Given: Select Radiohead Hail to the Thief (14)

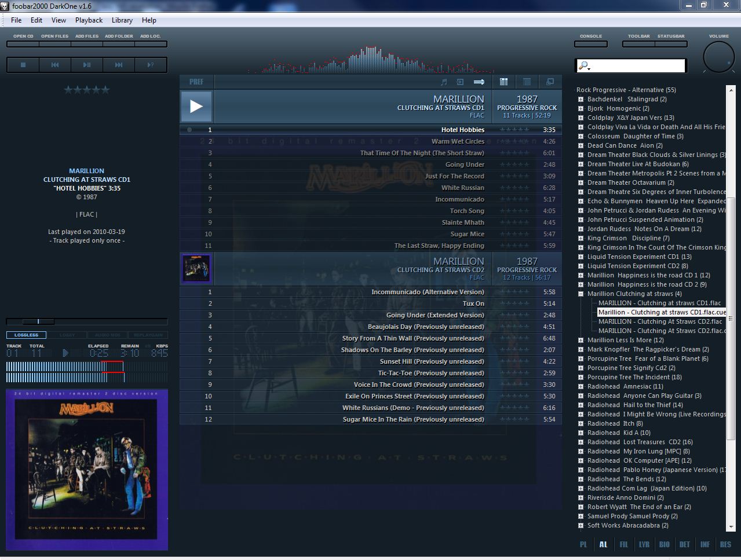Looking at the screenshot, I should pos(635,405).
